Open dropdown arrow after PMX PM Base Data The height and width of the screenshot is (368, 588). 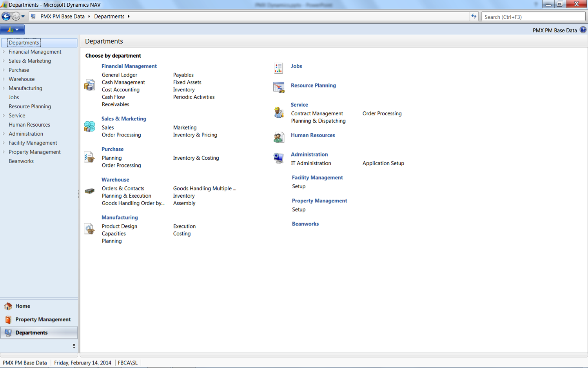coord(89,16)
